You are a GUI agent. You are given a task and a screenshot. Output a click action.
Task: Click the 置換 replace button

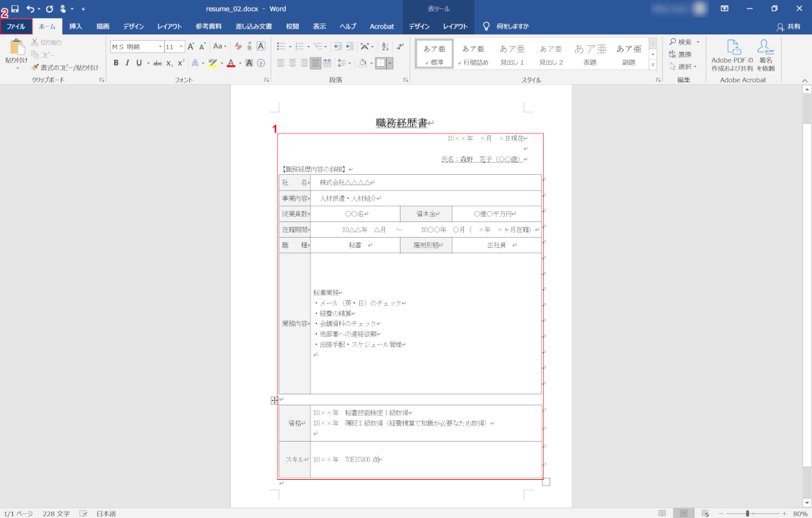click(680, 54)
